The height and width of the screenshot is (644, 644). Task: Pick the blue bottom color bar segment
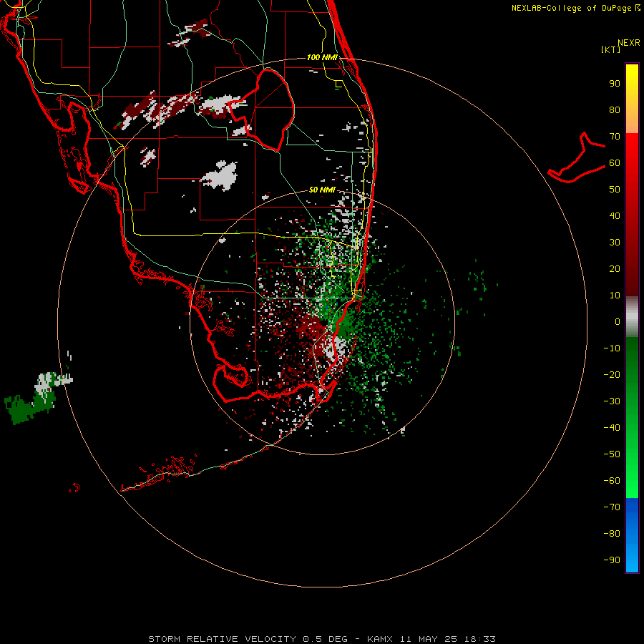point(632,535)
